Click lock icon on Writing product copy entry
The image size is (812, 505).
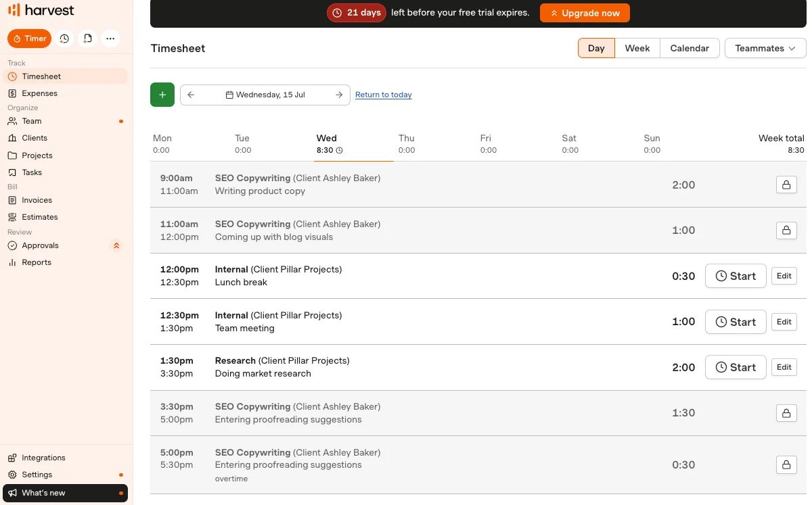(x=786, y=185)
